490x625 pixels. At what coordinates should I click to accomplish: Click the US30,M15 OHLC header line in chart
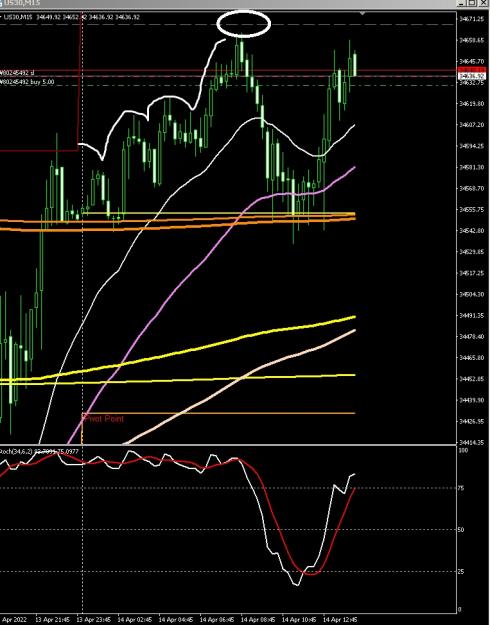72,17
